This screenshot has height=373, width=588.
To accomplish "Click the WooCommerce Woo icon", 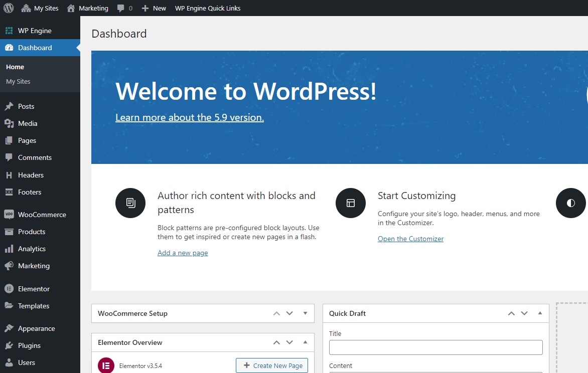I will (9, 215).
